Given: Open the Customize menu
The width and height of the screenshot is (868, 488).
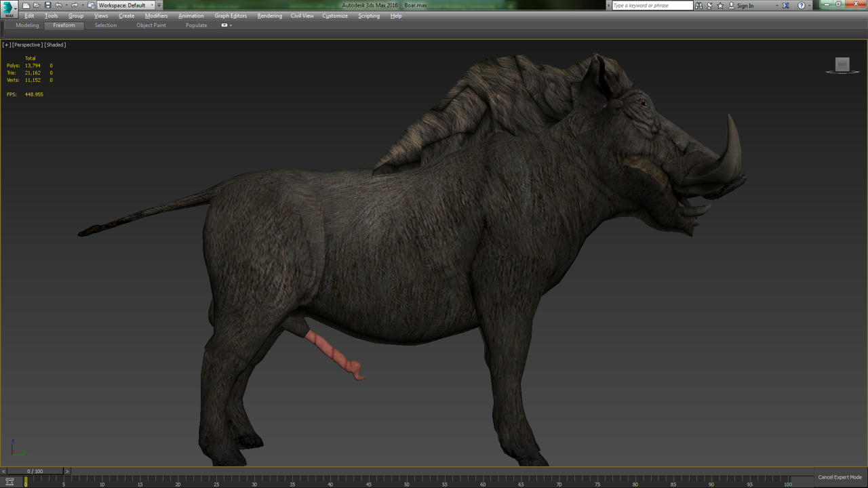Looking at the screenshot, I should [335, 16].
